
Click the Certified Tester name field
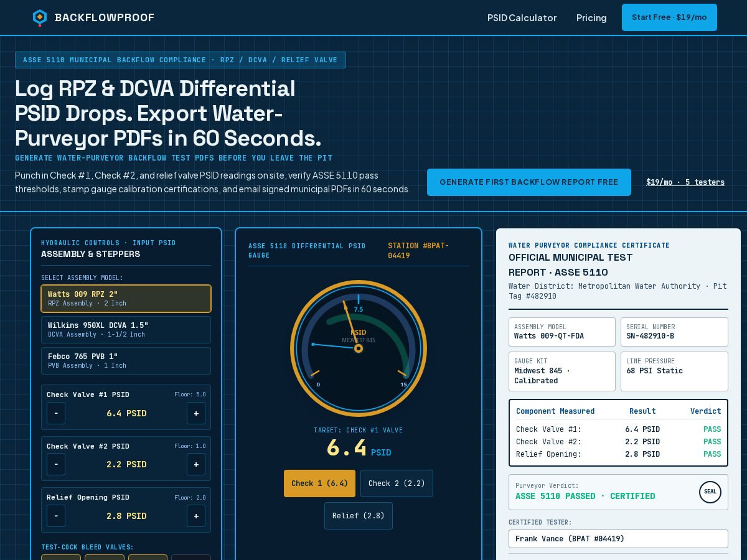pos(618,539)
